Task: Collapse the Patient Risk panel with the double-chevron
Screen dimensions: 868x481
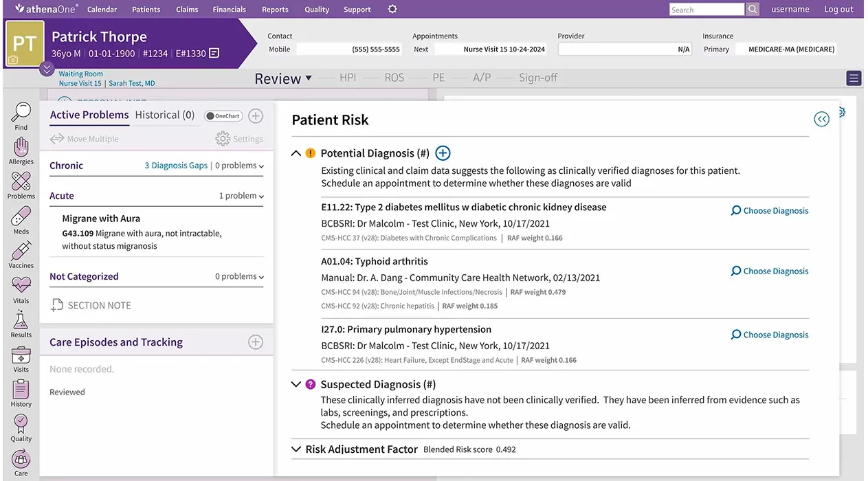Action: click(821, 118)
